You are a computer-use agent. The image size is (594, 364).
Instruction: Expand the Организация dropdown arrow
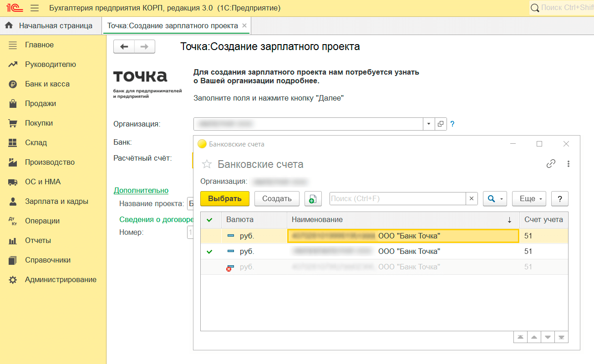coord(429,124)
